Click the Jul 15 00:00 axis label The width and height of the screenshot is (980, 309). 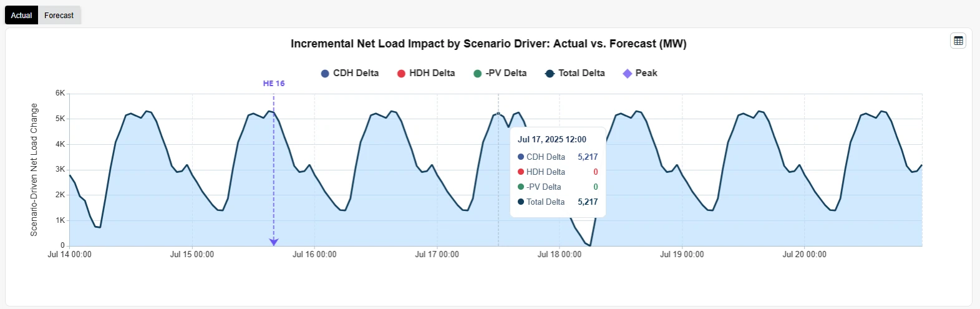(192, 254)
